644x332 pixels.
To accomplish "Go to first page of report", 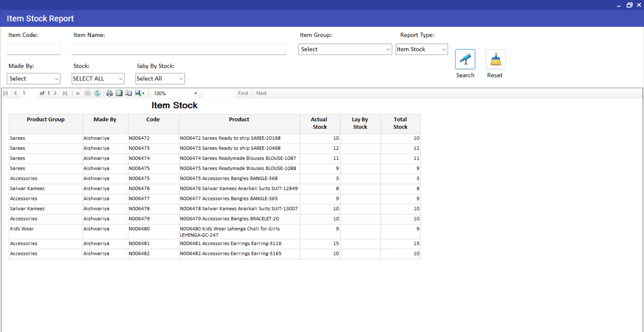I will [x=6, y=93].
